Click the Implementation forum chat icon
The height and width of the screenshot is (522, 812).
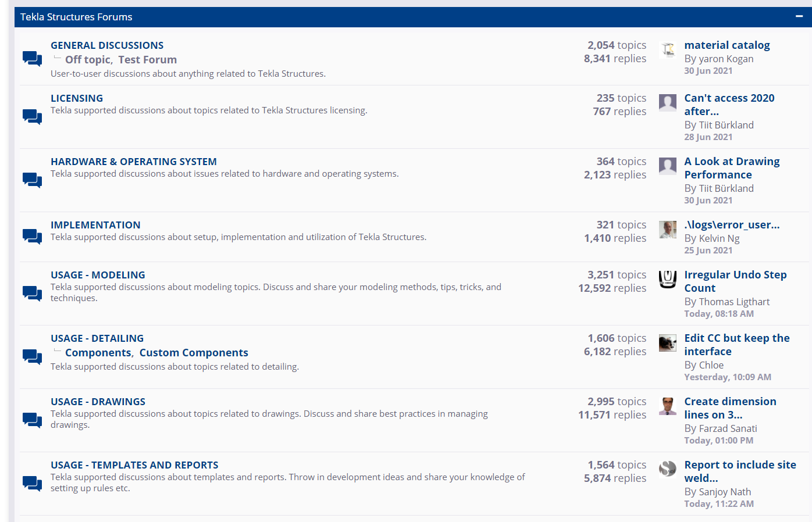tap(32, 237)
